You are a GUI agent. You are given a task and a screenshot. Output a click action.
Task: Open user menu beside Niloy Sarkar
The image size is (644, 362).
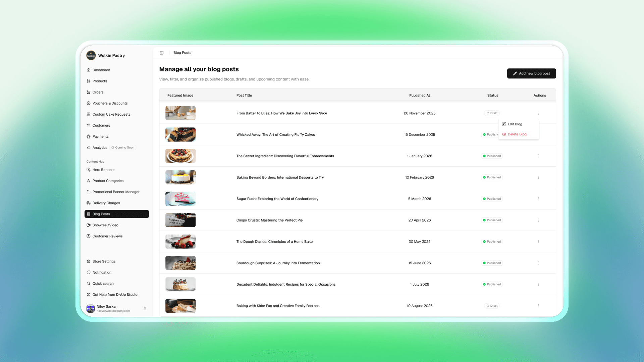pos(145,309)
